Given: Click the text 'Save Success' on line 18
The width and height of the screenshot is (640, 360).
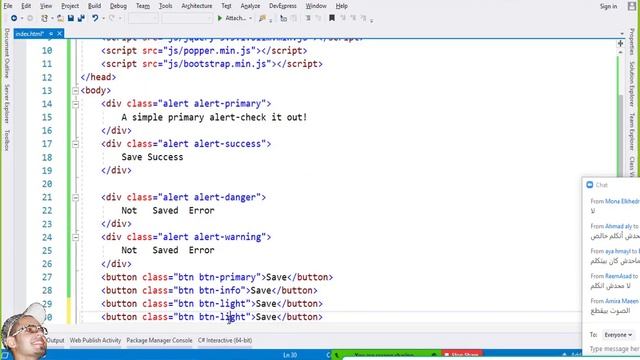Looking at the screenshot, I should (152, 157).
